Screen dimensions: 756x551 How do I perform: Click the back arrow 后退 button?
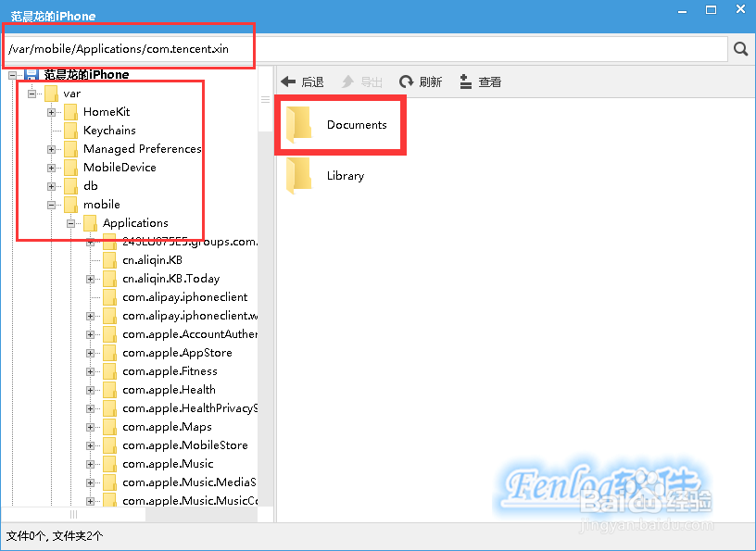pos(302,81)
